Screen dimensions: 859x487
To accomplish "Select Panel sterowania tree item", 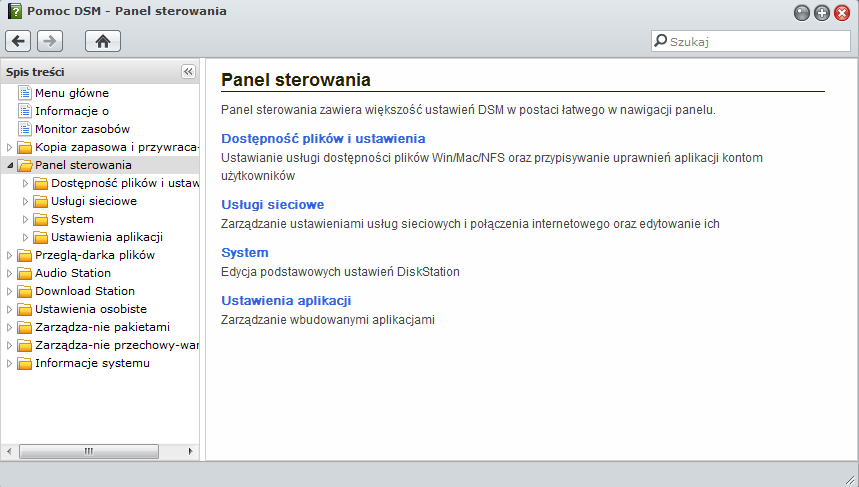I will point(83,165).
